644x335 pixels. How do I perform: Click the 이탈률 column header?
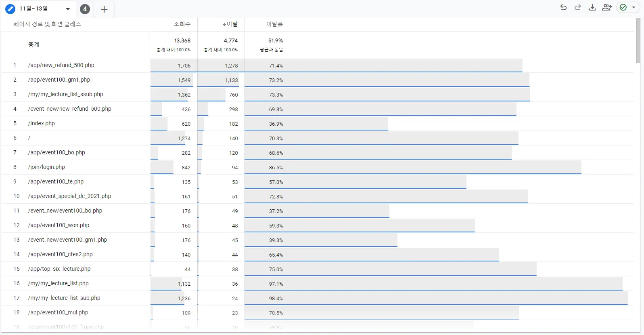click(274, 24)
